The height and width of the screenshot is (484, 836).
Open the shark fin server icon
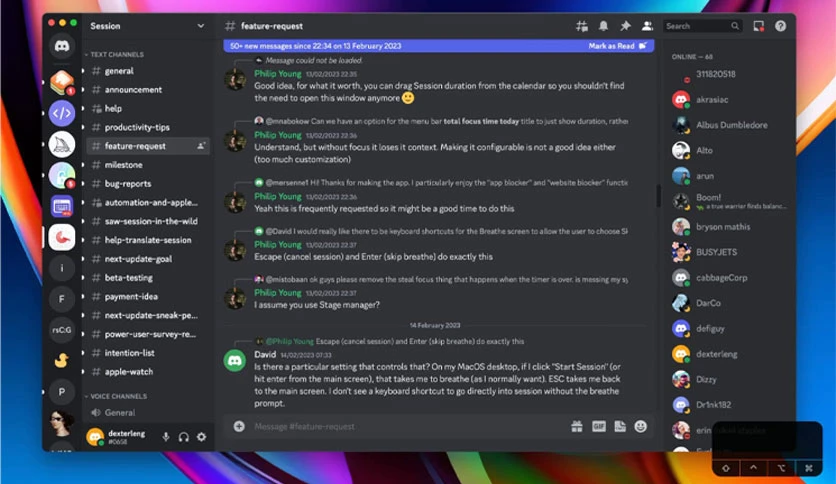coord(62,144)
